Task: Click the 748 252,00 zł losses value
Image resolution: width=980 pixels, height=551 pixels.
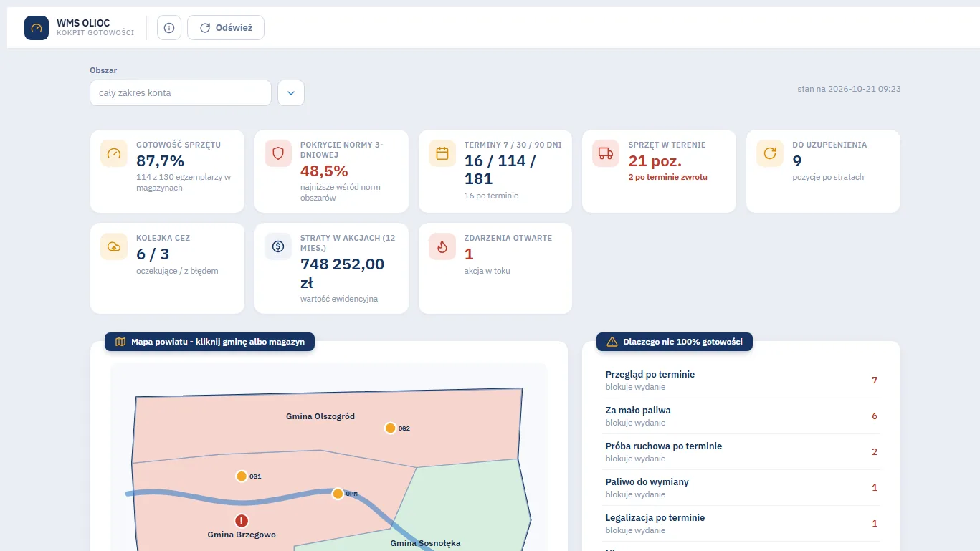Action: pyautogui.click(x=342, y=272)
